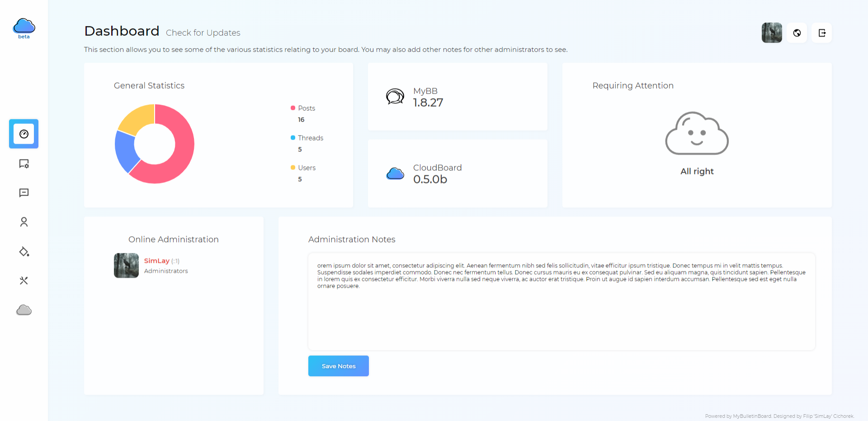Click the smiling cloud All right icon
The image size is (868, 421).
(697, 134)
